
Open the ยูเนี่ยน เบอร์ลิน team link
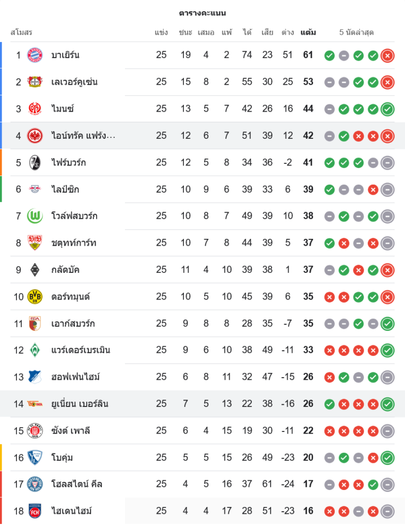click(x=80, y=404)
